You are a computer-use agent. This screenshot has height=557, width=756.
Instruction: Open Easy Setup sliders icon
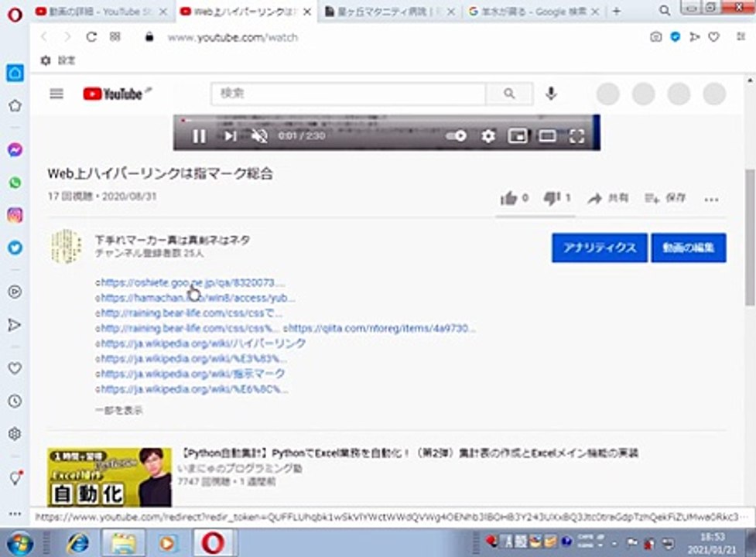pos(741,36)
